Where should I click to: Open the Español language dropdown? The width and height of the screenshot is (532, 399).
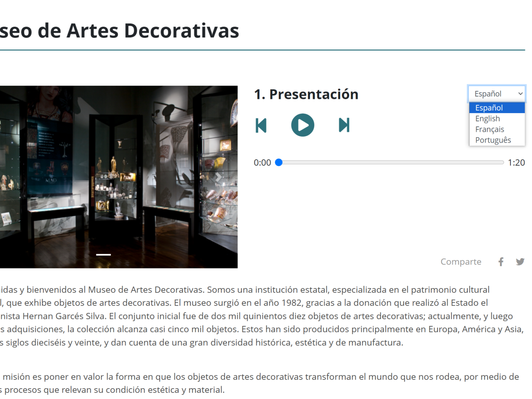pos(497,94)
